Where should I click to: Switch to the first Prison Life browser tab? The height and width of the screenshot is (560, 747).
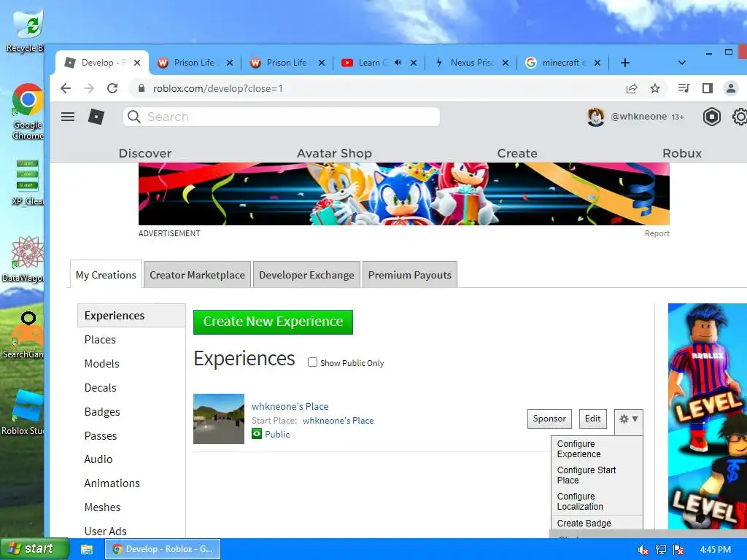(x=194, y=63)
